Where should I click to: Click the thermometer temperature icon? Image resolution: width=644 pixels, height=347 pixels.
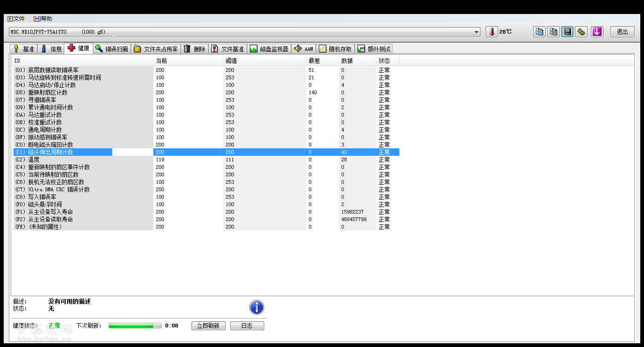coord(492,32)
